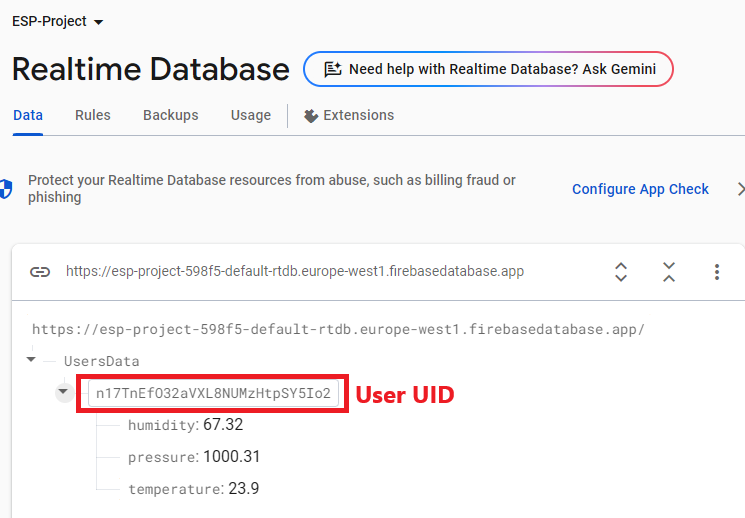Click the chevron beside Configure App Check
This screenshot has height=518, width=745.
[740, 189]
